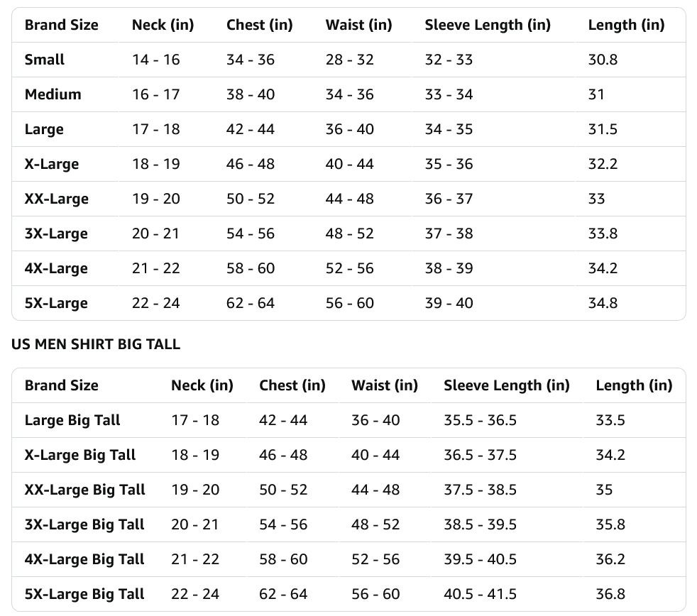Click the 4X-Large Big Tall row label

point(84,559)
